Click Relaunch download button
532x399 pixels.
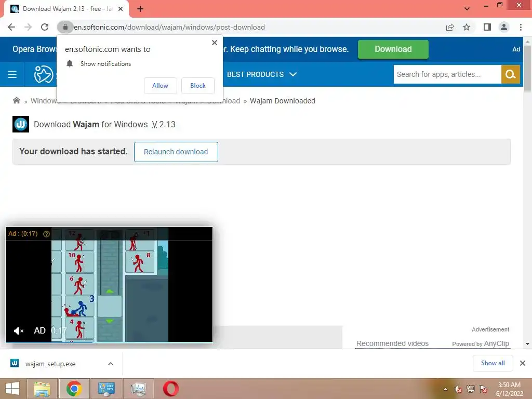tap(176, 152)
